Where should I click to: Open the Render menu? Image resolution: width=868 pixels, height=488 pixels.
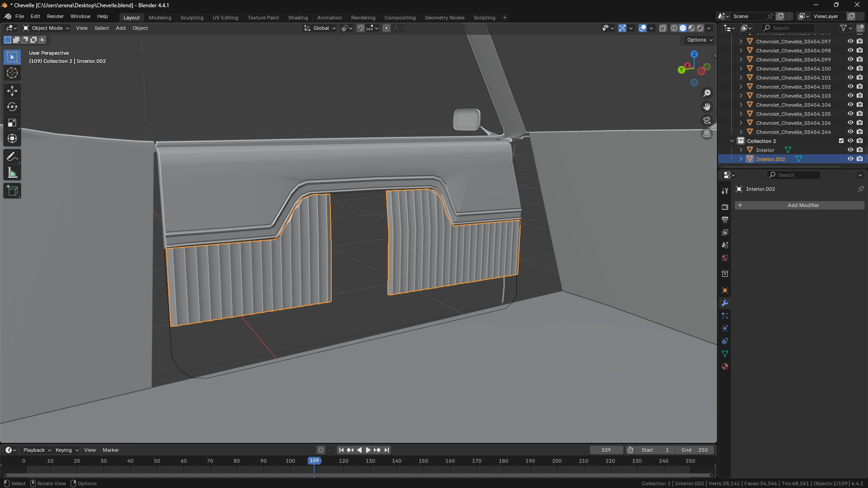click(55, 16)
